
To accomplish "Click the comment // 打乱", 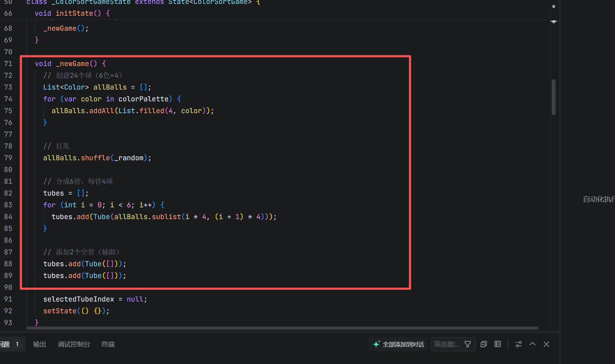I will (x=56, y=146).
